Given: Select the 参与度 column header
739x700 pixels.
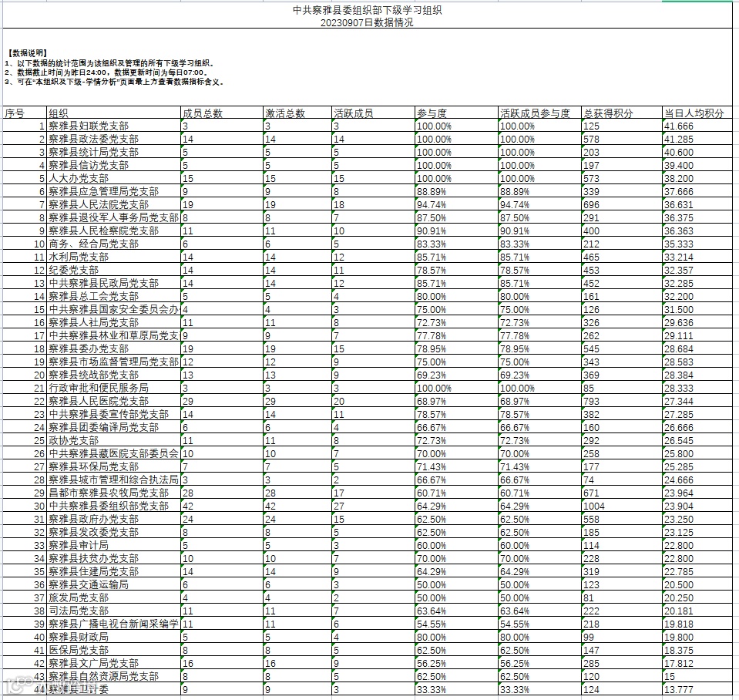Looking at the screenshot, I should point(456,113).
